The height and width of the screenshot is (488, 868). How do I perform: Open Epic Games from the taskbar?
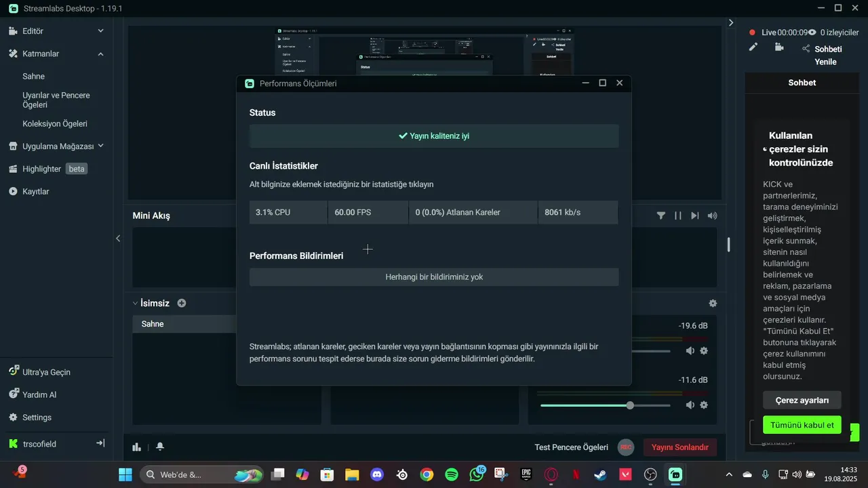526,474
